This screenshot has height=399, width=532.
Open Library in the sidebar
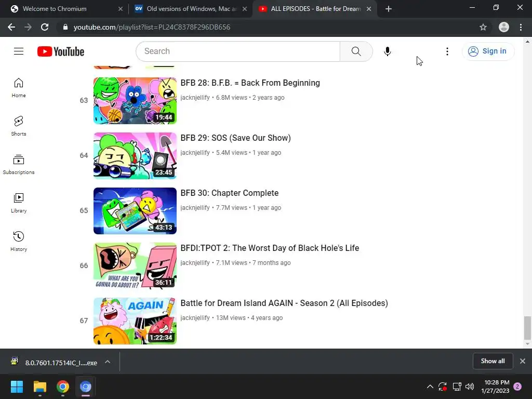[19, 203]
